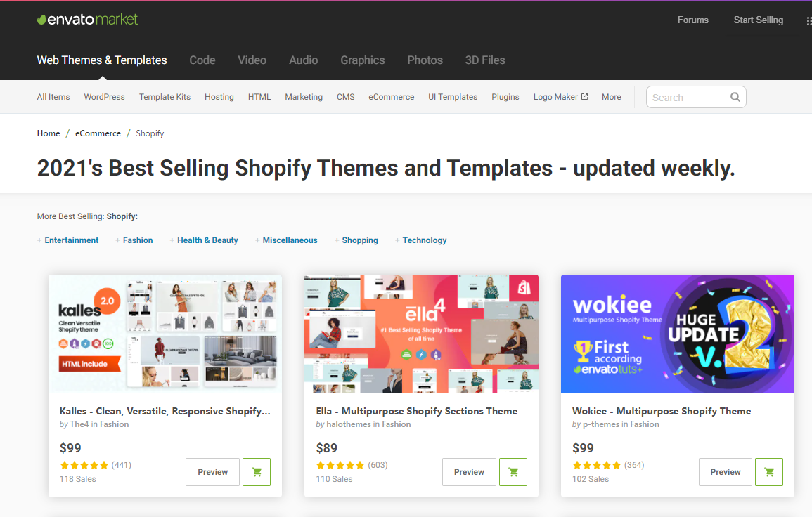Switch to the Audio category
Viewport: 812px width, 517px height.
click(304, 60)
